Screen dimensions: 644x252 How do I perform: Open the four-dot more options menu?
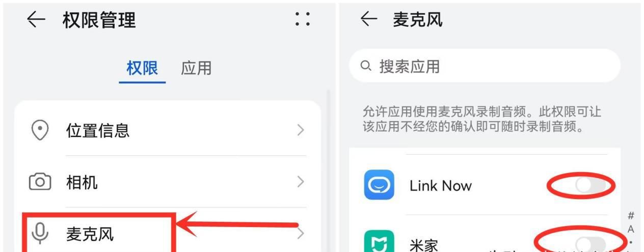click(303, 20)
